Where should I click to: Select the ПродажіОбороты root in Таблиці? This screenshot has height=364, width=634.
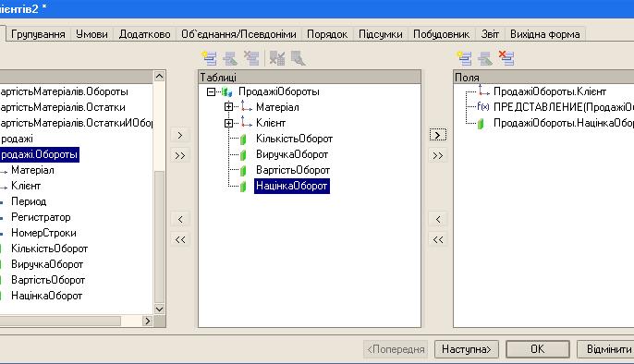pos(278,91)
